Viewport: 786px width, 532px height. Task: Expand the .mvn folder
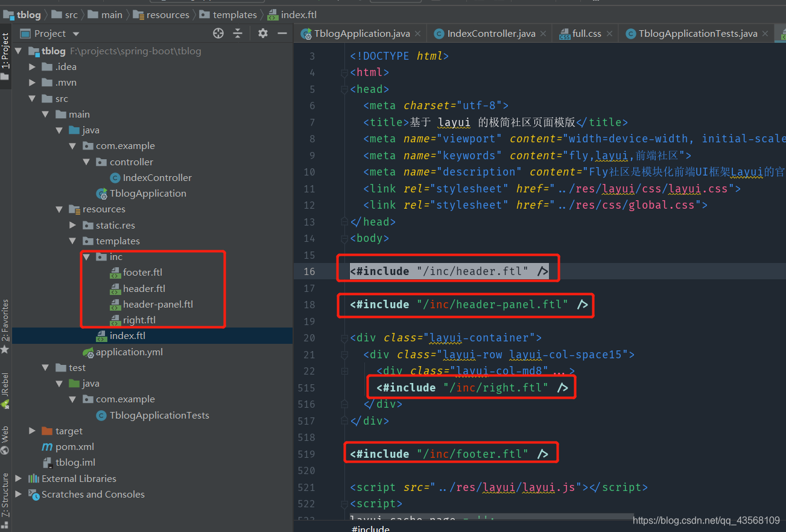pyautogui.click(x=32, y=83)
